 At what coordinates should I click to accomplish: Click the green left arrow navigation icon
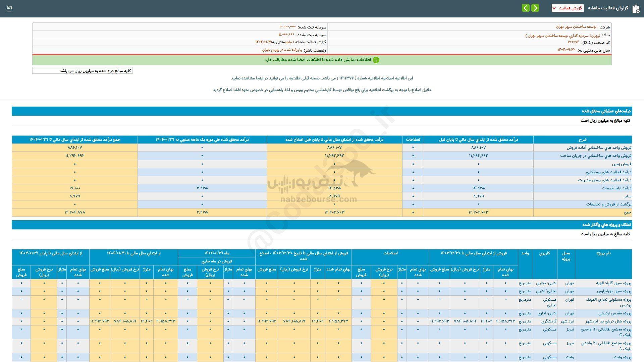click(x=525, y=8)
